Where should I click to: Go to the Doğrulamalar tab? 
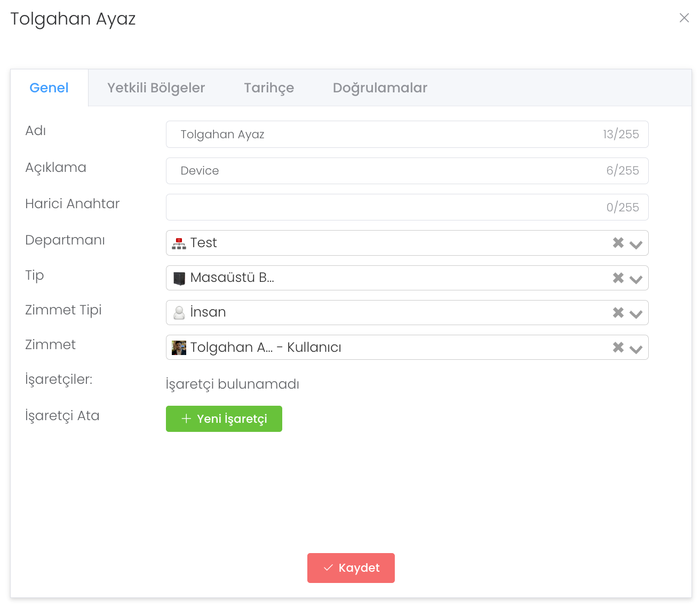tap(380, 88)
